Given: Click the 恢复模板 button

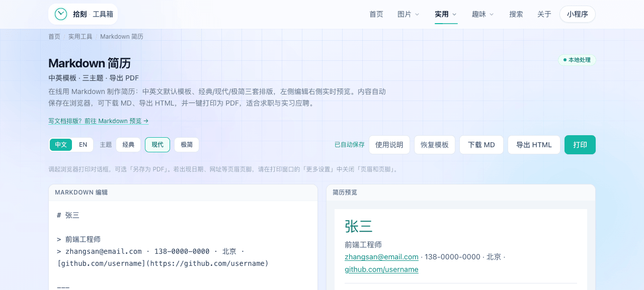Looking at the screenshot, I should coord(435,145).
